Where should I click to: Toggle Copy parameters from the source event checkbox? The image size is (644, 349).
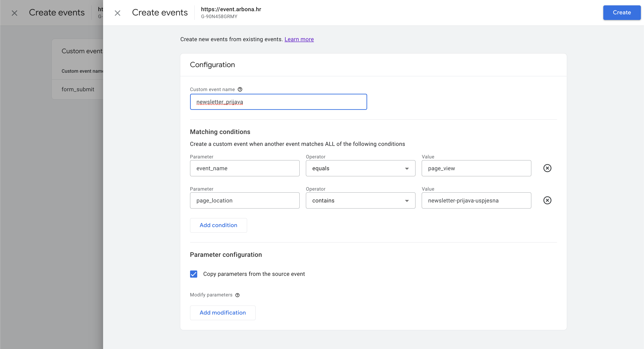pos(194,274)
